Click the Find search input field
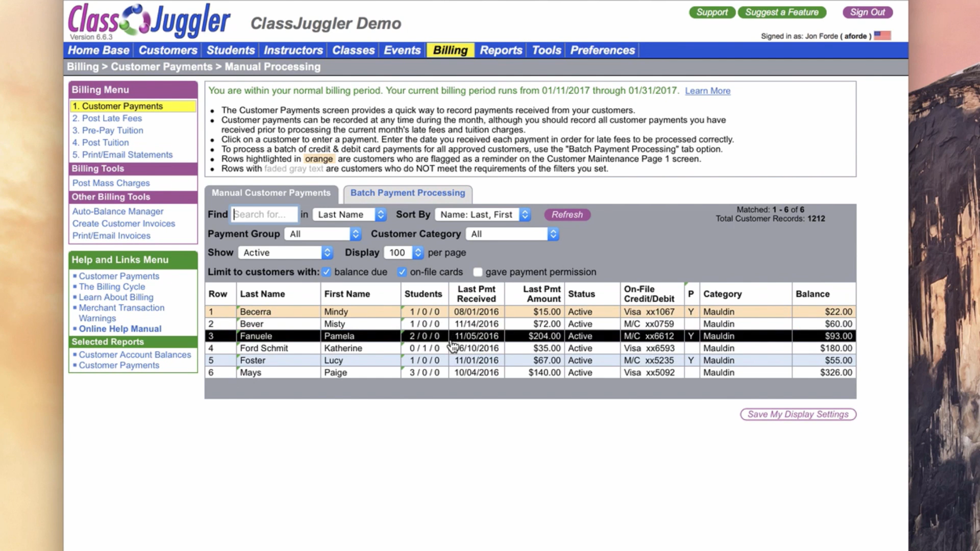980x551 pixels. 264,215
